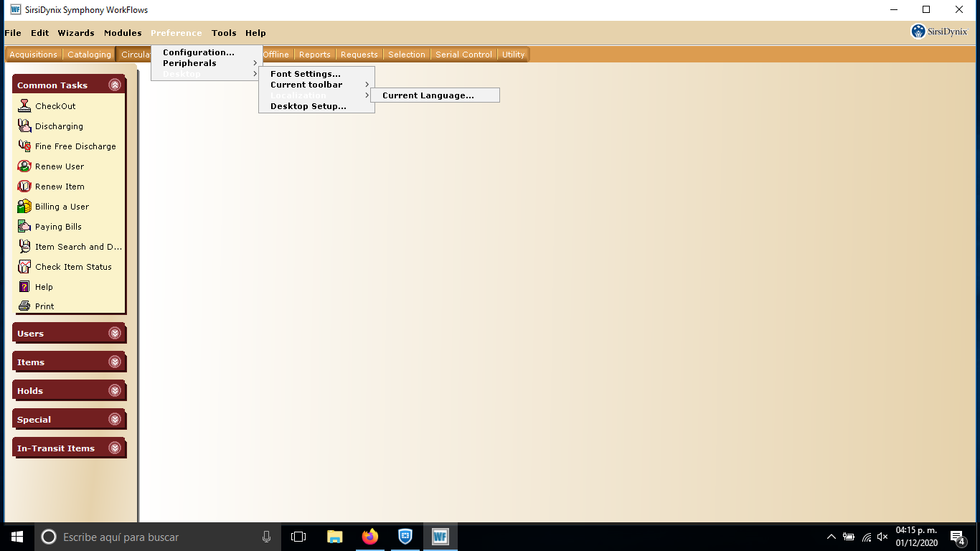Click the Check Item Status icon

click(24, 267)
